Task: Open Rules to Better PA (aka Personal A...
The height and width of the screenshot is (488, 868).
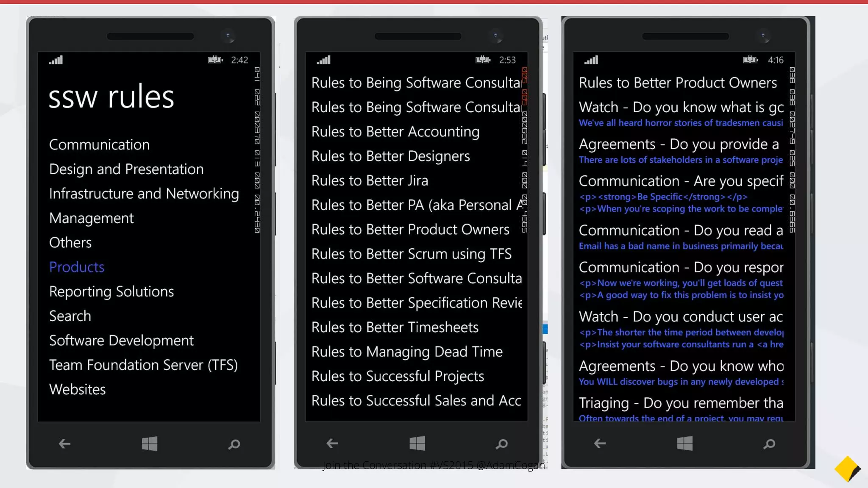Action: click(x=417, y=205)
